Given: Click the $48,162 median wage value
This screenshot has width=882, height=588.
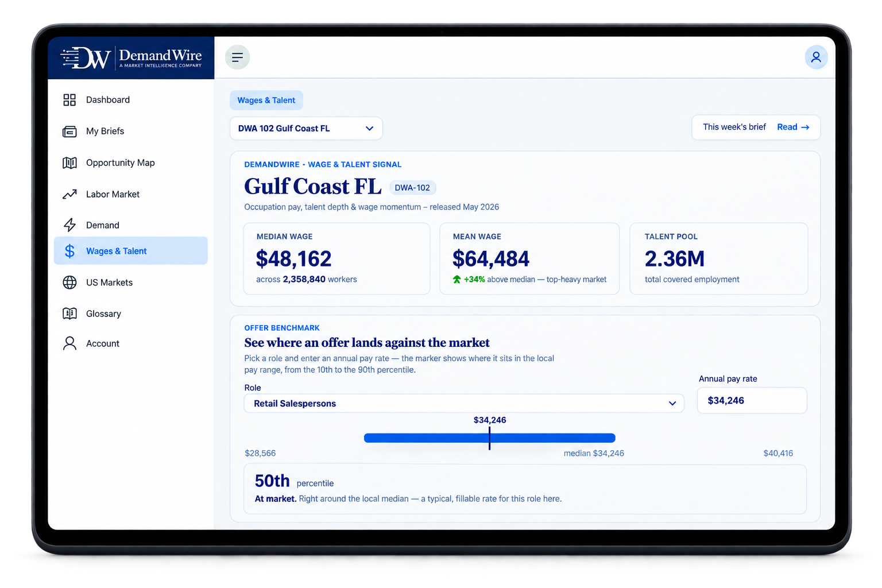Looking at the screenshot, I should [294, 259].
